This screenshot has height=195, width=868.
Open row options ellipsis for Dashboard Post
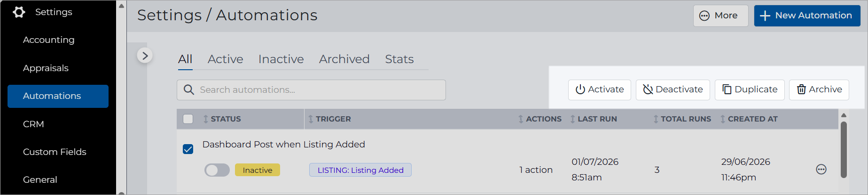pyautogui.click(x=821, y=170)
